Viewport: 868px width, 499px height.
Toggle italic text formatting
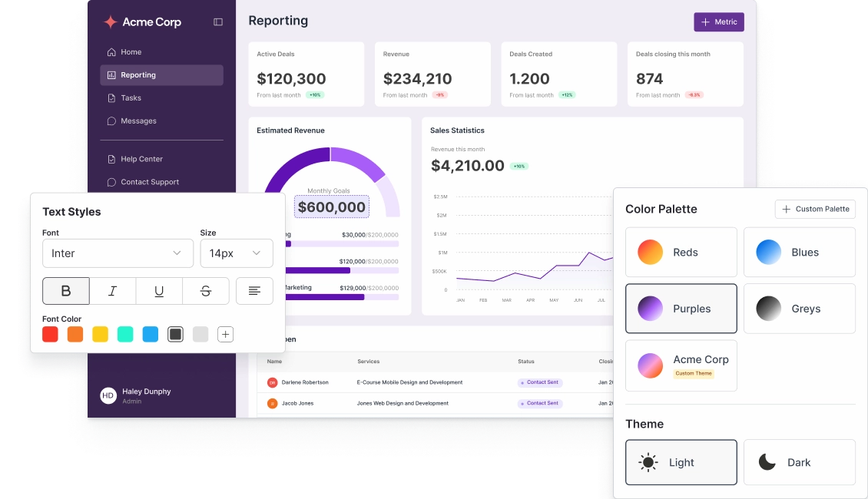(x=112, y=291)
